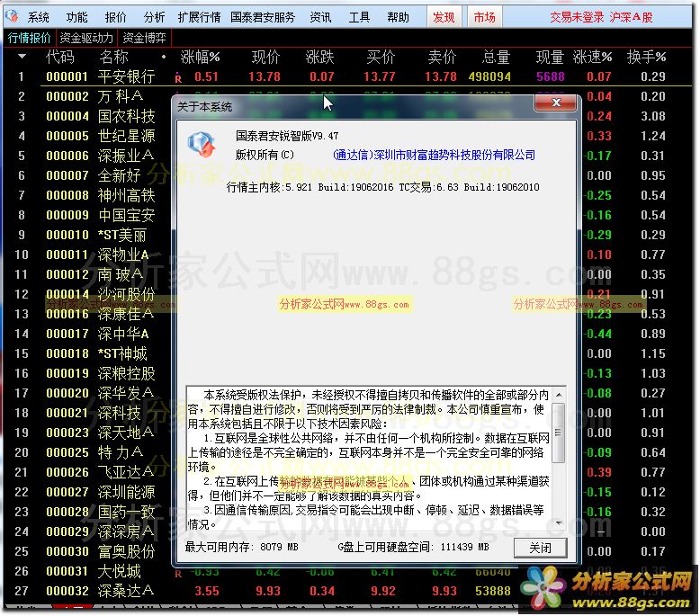Click 平安银行 现量 value 5688

(551, 76)
